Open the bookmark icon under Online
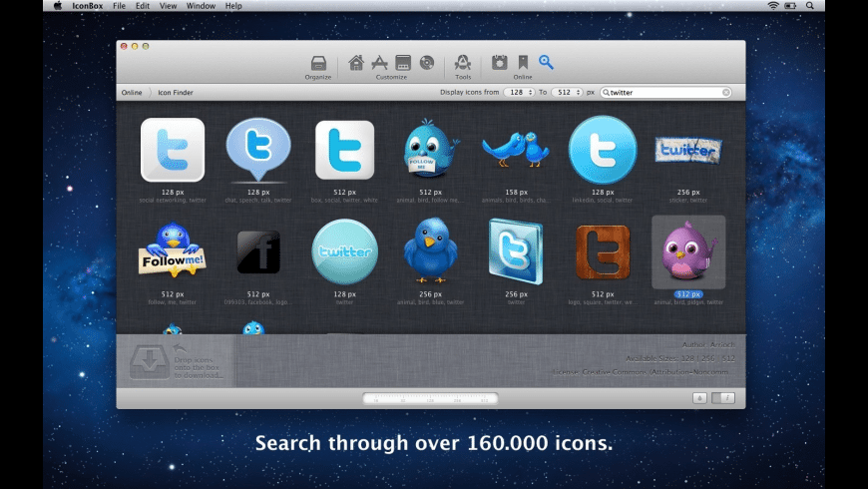The height and width of the screenshot is (489, 868). [x=523, y=62]
